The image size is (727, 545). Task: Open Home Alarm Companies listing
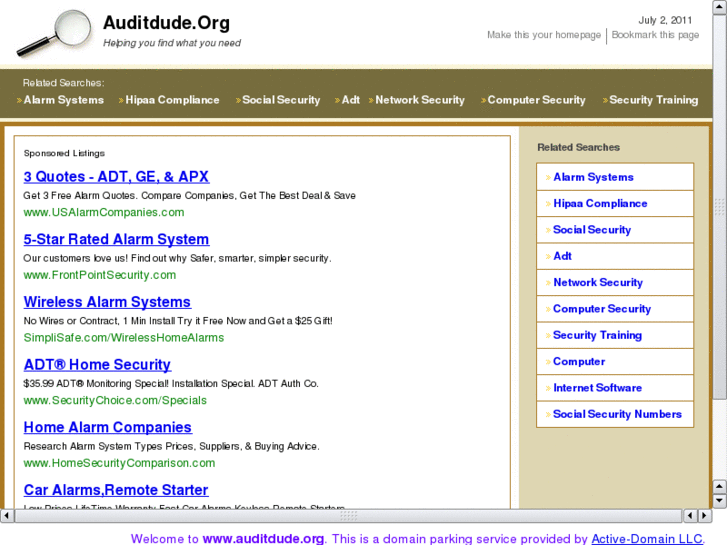(x=108, y=427)
